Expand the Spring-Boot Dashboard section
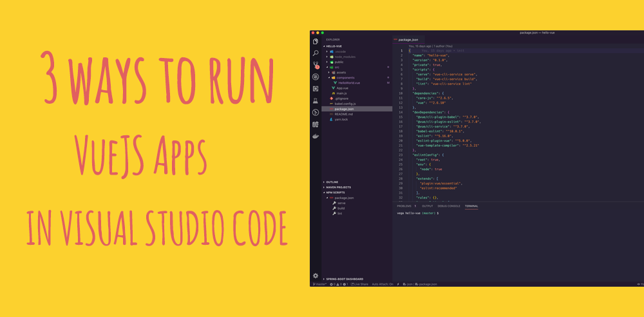The image size is (644, 317). 345,279
